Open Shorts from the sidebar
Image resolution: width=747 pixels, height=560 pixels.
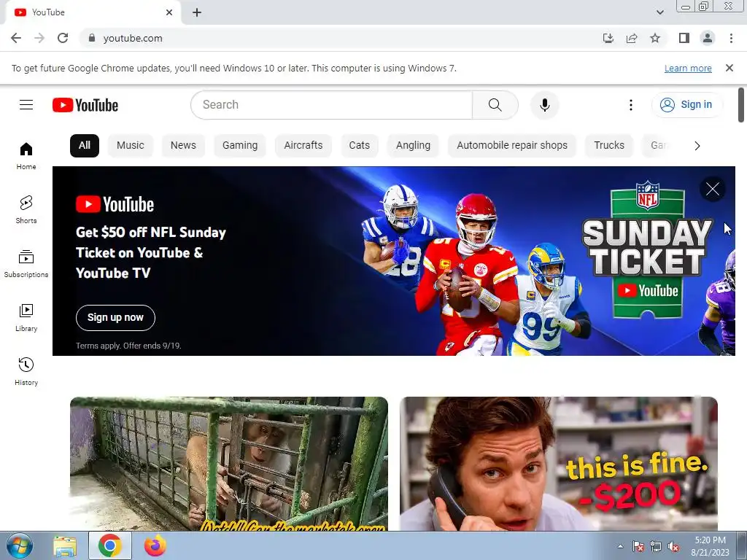click(26, 209)
